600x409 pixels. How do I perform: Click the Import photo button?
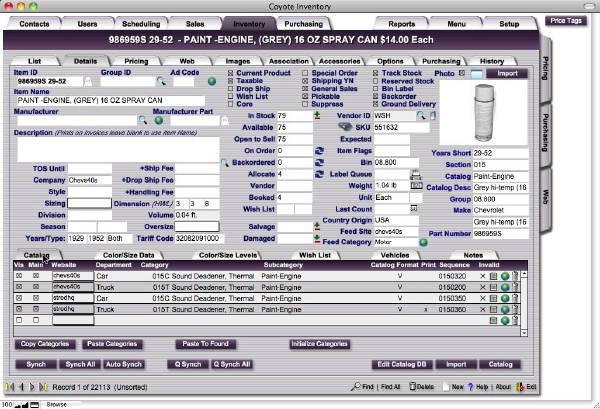click(x=506, y=74)
